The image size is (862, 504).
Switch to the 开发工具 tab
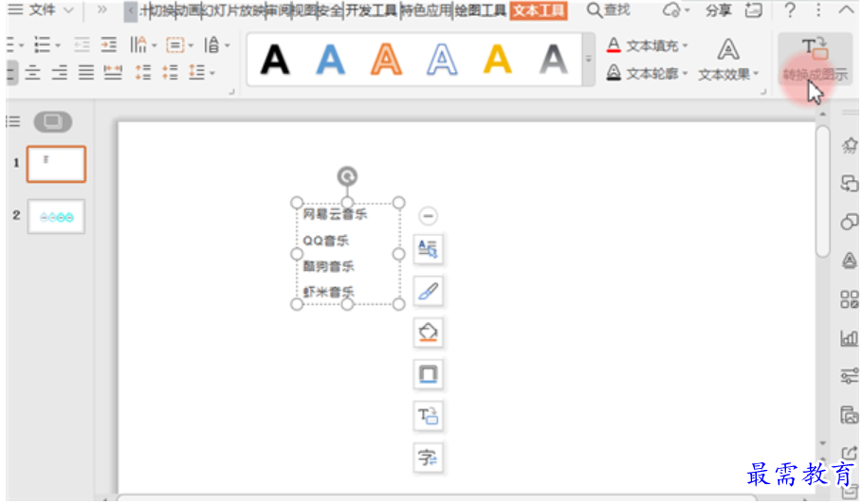point(372,9)
